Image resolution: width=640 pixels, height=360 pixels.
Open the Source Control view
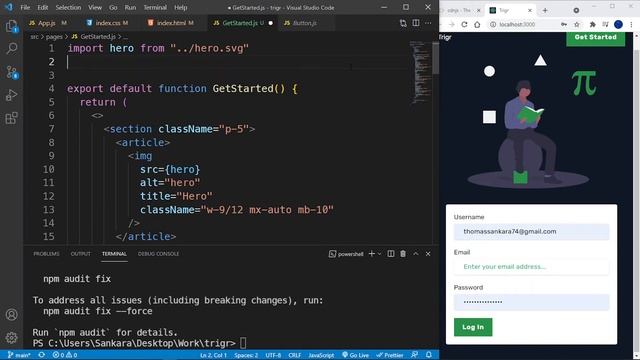click(x=11, y=72)
